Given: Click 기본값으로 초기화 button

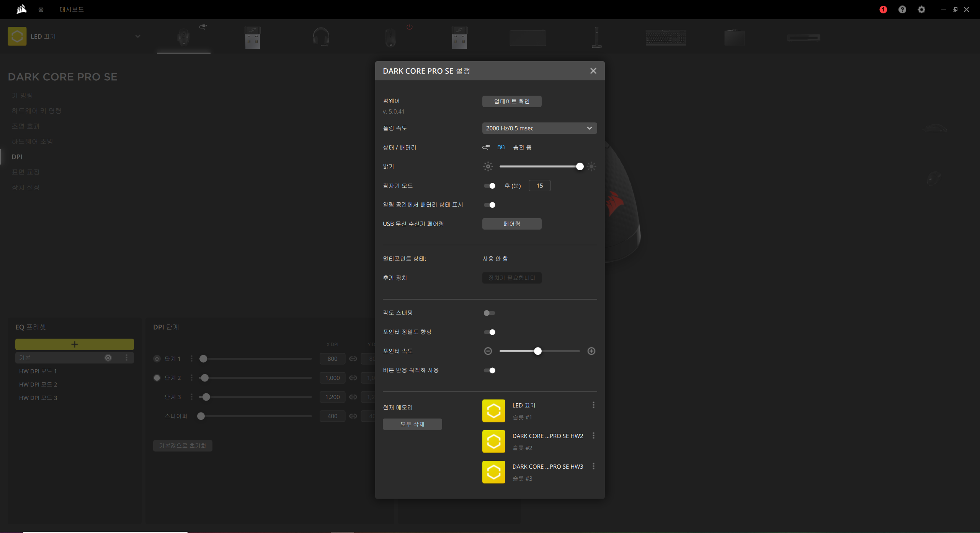Looking at the screenshot, I should (183, 446).
